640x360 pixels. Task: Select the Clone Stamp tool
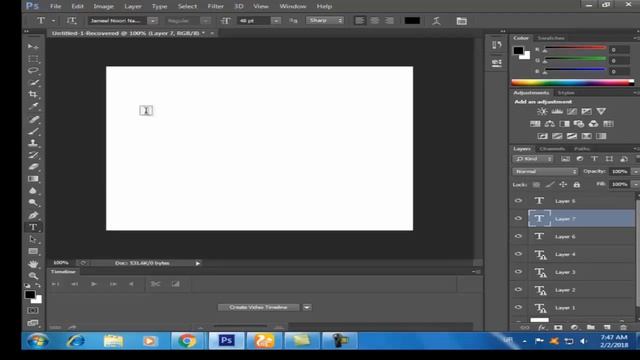(x=33, y=143)
